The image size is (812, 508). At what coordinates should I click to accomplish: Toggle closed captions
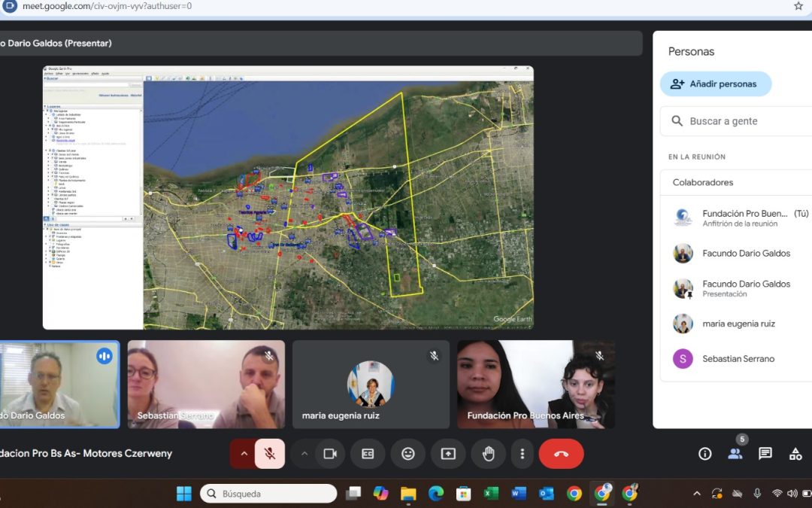[368, 454]
